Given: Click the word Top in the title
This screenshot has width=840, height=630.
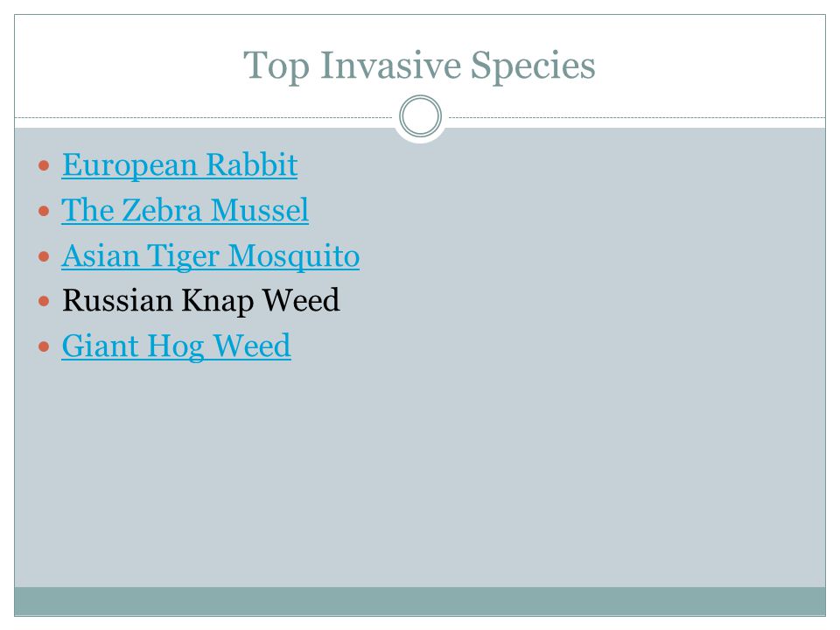Looking at the screenshot, I should click(x=276, y=66).
